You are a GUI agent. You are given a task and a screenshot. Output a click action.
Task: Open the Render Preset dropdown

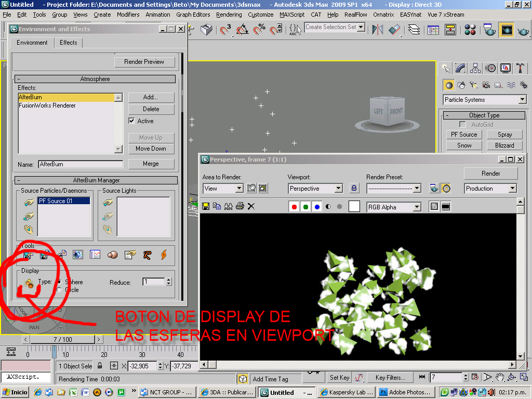pyautogui.click(x=417, y=188)
